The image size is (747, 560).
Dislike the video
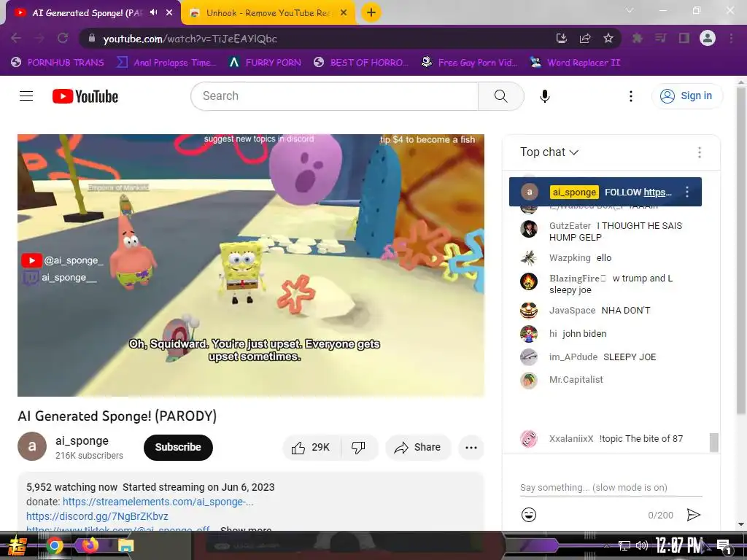(x=359, y=447)
